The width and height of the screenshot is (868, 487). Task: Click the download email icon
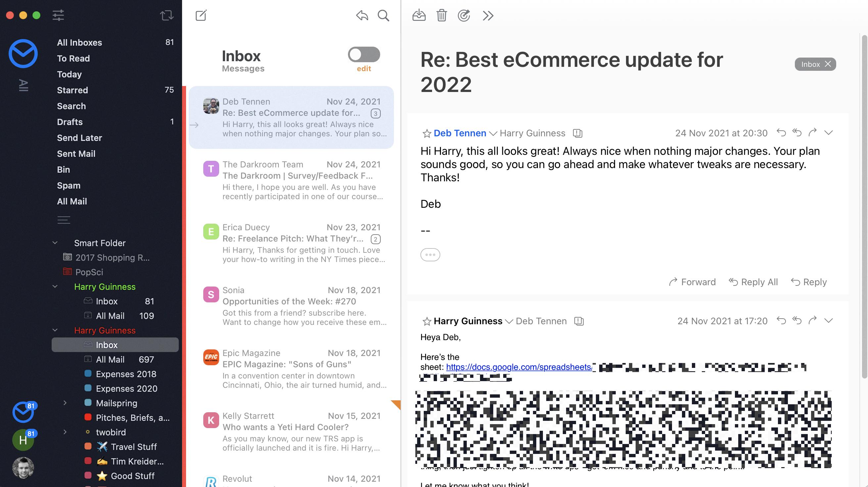pyautogui.click(x=418, y=15)
